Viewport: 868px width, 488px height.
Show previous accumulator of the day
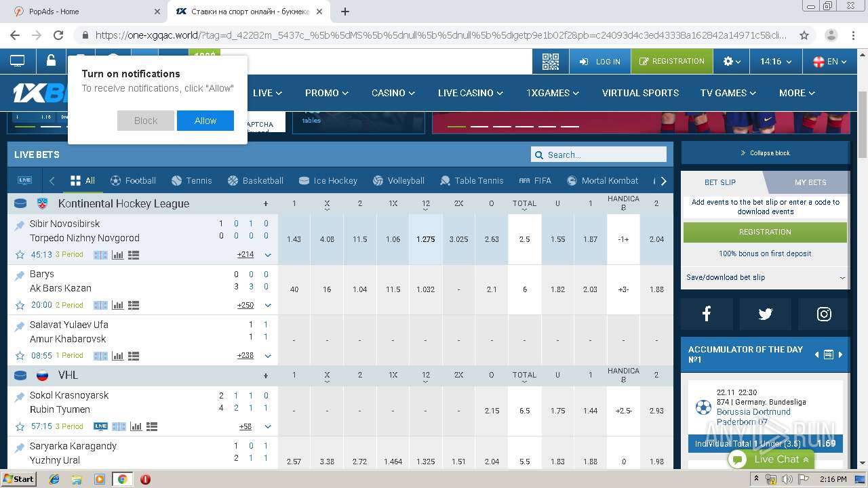click(x=816, y=354)
